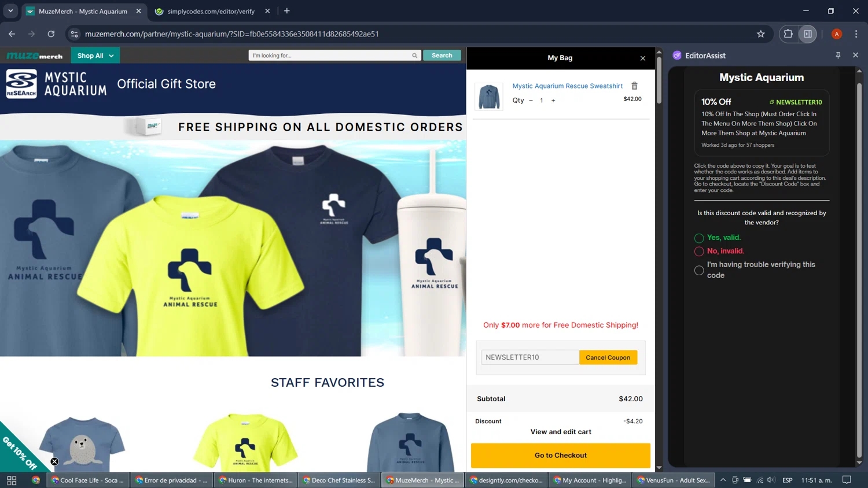The image size is (868, 488).
Task: Open the browser extensions puzzle icon
Action: point(788,34)
